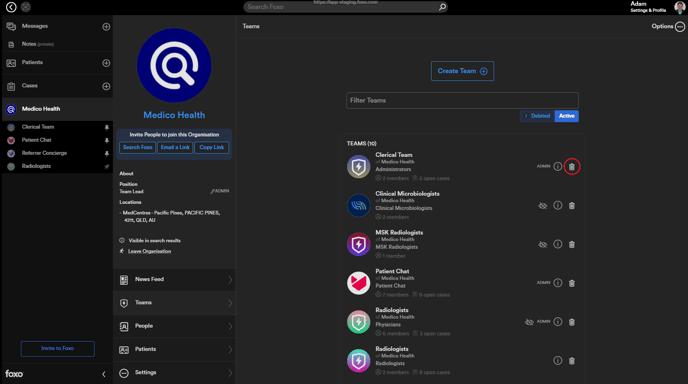Open info for Patient Chat team
The height and width of the screenshot is (384, 688).
[558, 283]
